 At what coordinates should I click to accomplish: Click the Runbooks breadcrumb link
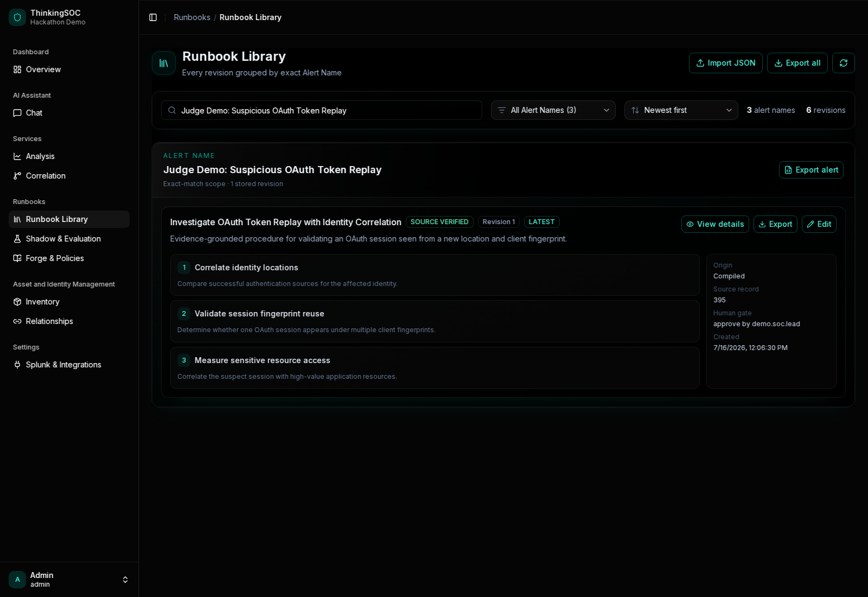pos(192,17)
